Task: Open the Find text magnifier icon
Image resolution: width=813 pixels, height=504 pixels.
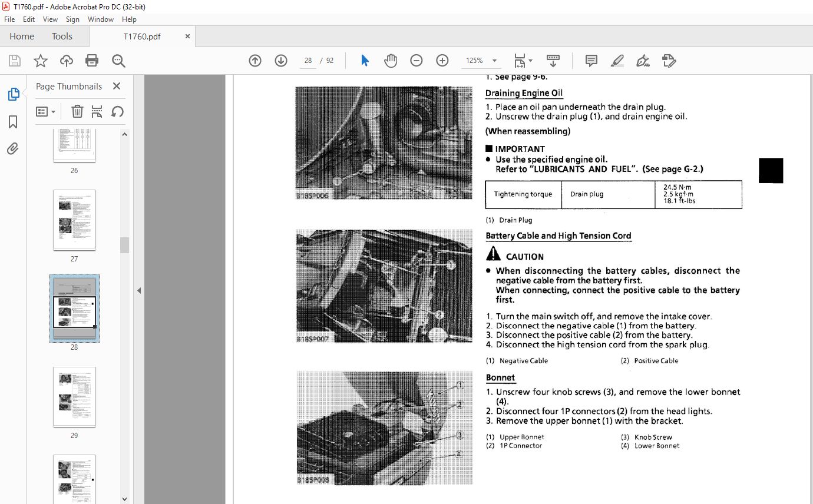Action: tap(118, 61)
